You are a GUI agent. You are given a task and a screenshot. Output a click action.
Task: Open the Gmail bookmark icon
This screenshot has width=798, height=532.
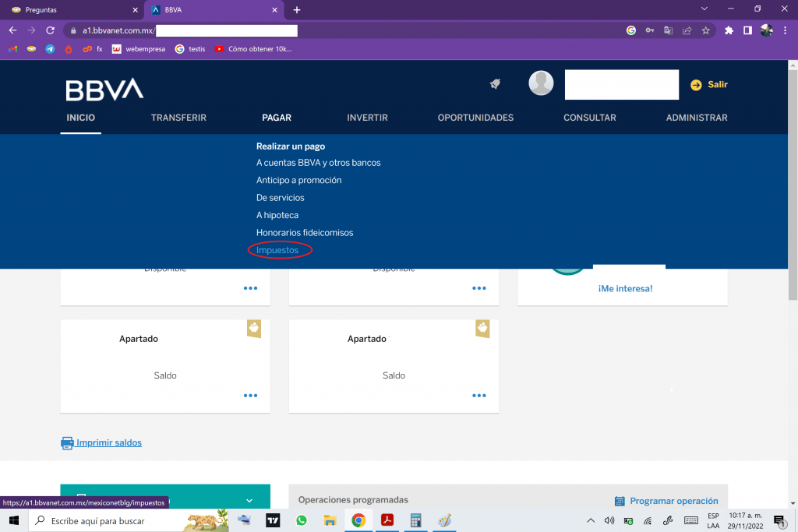pos(12,49)
